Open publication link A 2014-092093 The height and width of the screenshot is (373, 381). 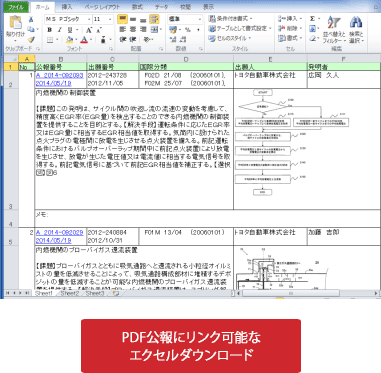click(x=59, y=75)
